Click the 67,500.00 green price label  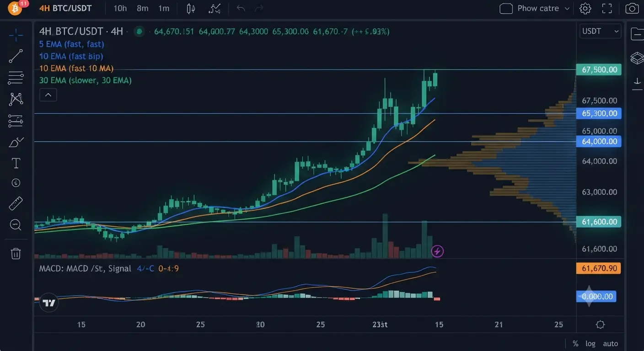(599, 70)
